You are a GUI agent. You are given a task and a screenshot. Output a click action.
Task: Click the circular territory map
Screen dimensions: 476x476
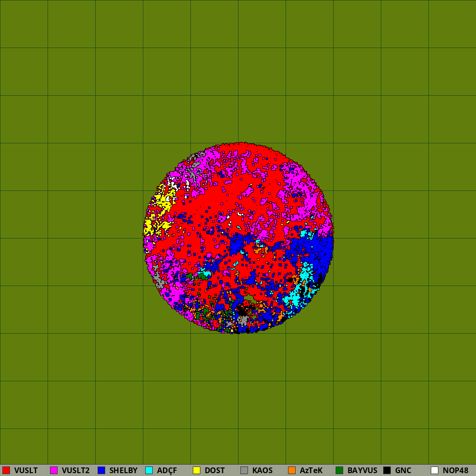(238, 238)
